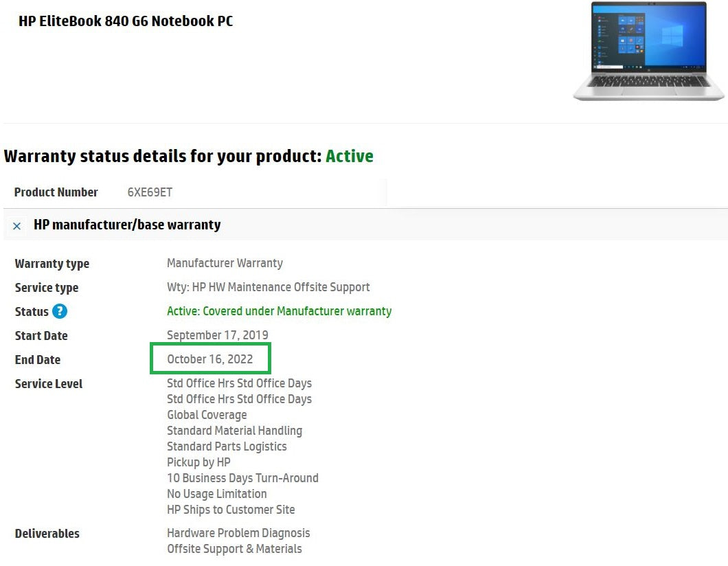Screen dimensions: 728x566
Task: Click the Warranty status details heading
Action: (x=162, y=156)
